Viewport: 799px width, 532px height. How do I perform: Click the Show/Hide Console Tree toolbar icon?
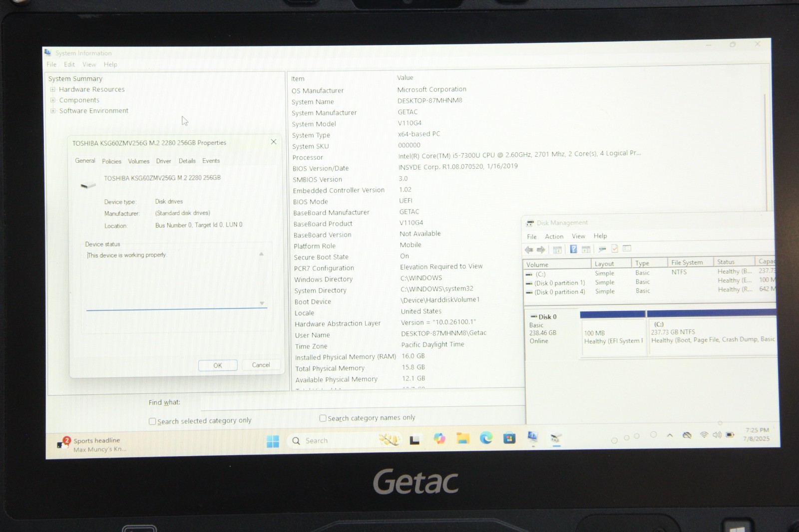click(557, 250)
